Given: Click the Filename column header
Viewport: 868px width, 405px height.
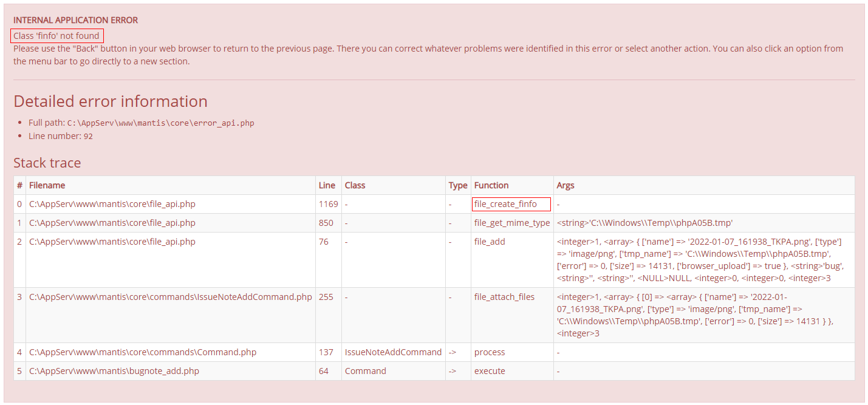Looking at the screenshot, I should coord(47,185).
